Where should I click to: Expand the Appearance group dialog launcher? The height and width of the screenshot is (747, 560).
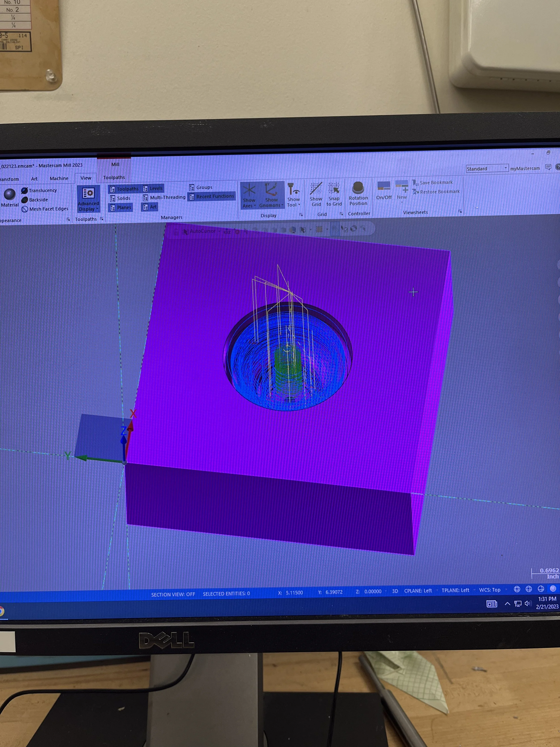68,219
